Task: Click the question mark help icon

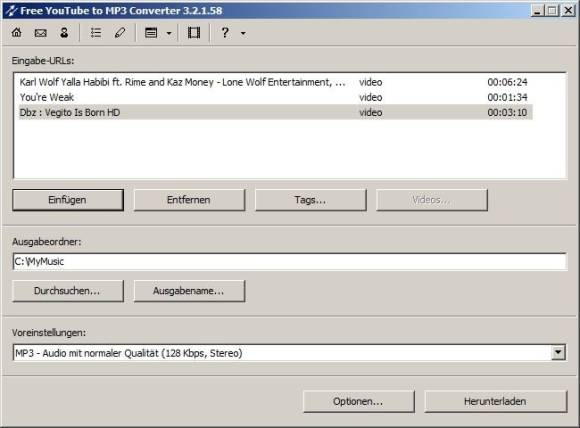Action: coord(225,33)
